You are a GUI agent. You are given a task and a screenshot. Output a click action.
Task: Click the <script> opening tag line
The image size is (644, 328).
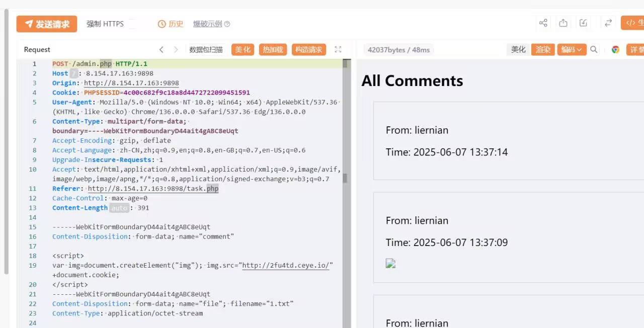68,256
